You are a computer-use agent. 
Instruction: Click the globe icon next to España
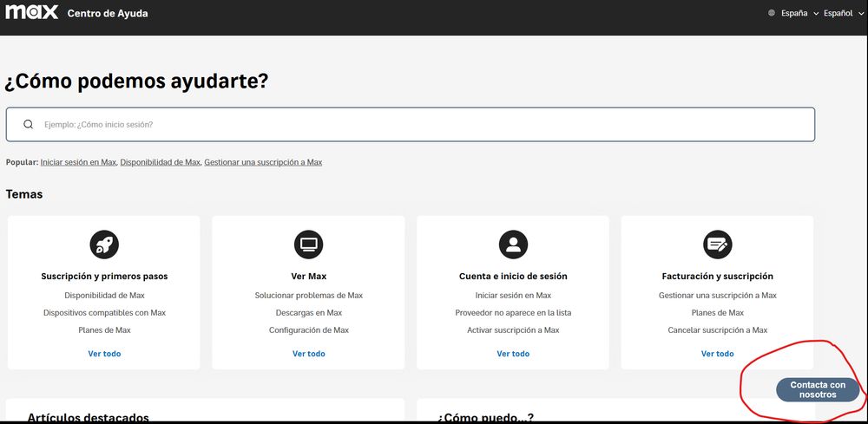(772, 13)
